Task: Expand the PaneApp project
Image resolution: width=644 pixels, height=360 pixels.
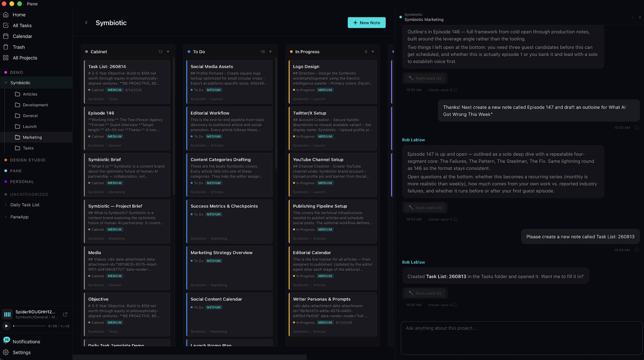Action: point(6,217)
